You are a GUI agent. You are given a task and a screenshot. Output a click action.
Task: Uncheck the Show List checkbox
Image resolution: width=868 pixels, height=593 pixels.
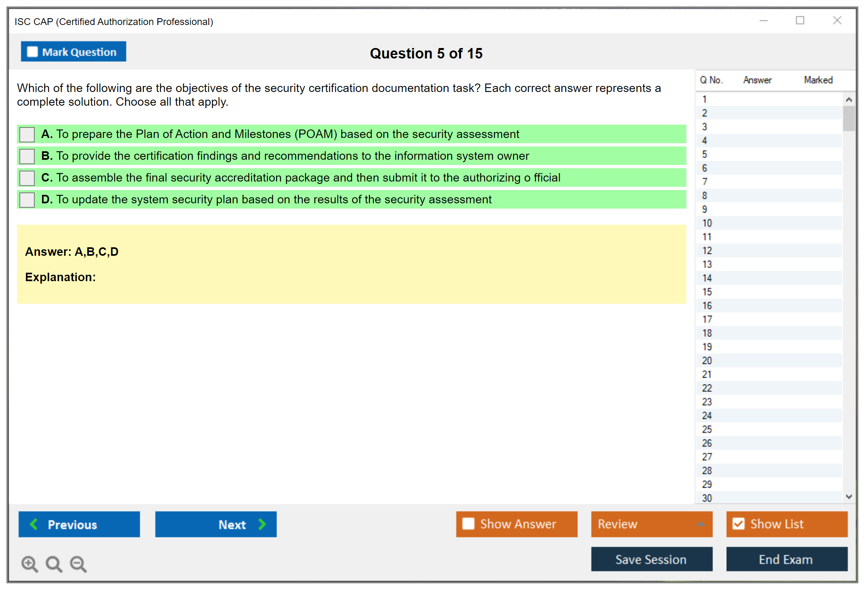point(738,524)
